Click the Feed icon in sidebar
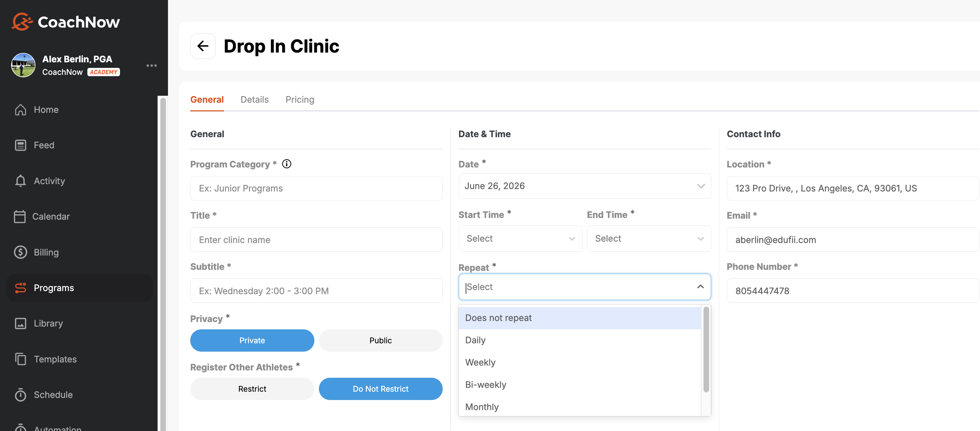Image resolution: width=980 pixels, height=431 pixels. pyautogui.click(x=21, y=145)
